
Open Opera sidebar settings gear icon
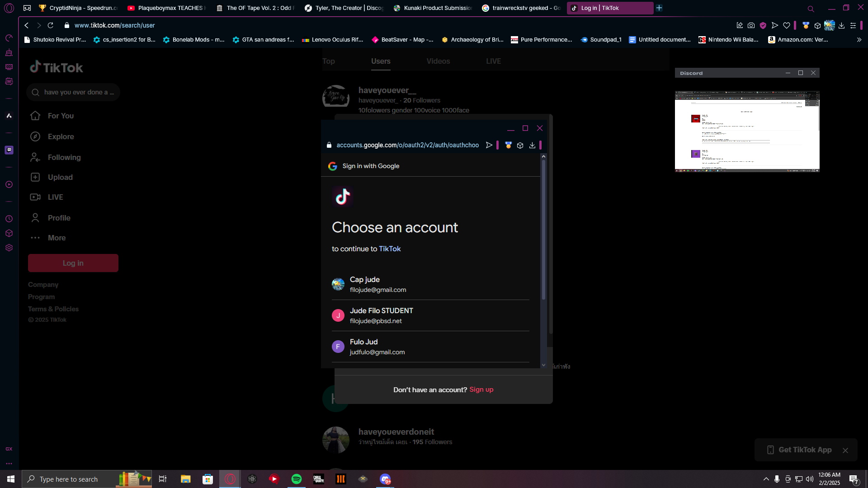(x=9, y=248)
